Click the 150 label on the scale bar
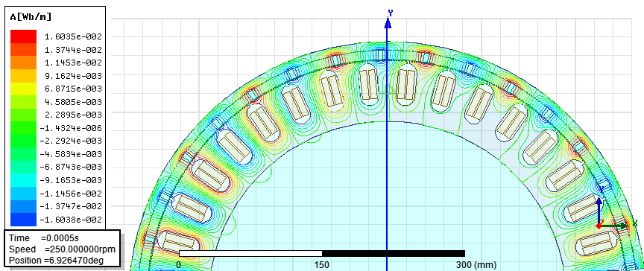 322,265
